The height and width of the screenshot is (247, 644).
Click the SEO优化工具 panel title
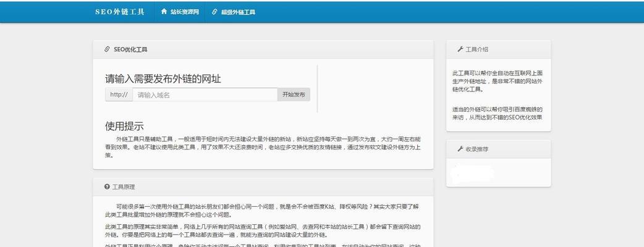130,49
